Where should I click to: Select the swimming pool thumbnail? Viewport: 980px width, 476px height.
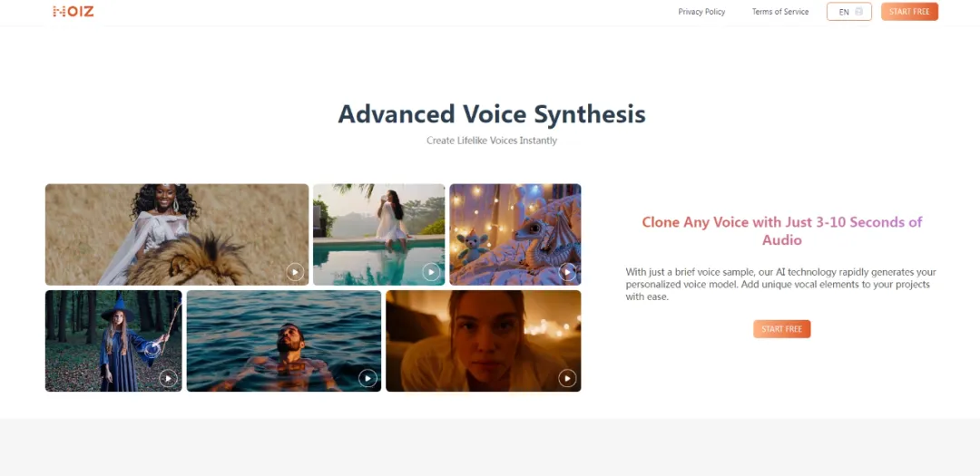point(378,234)
